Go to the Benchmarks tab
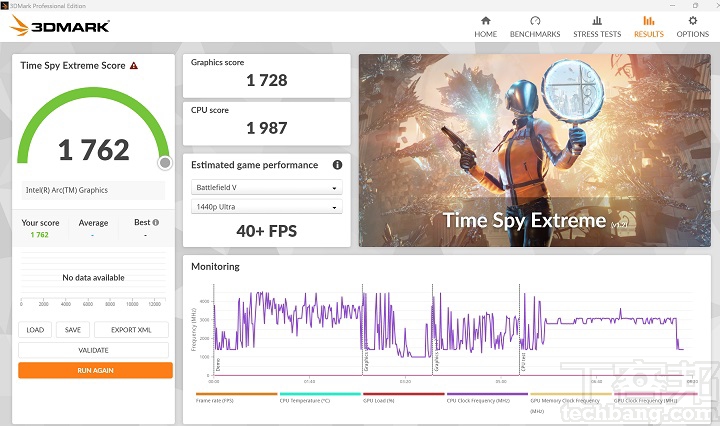 [535, 27]
